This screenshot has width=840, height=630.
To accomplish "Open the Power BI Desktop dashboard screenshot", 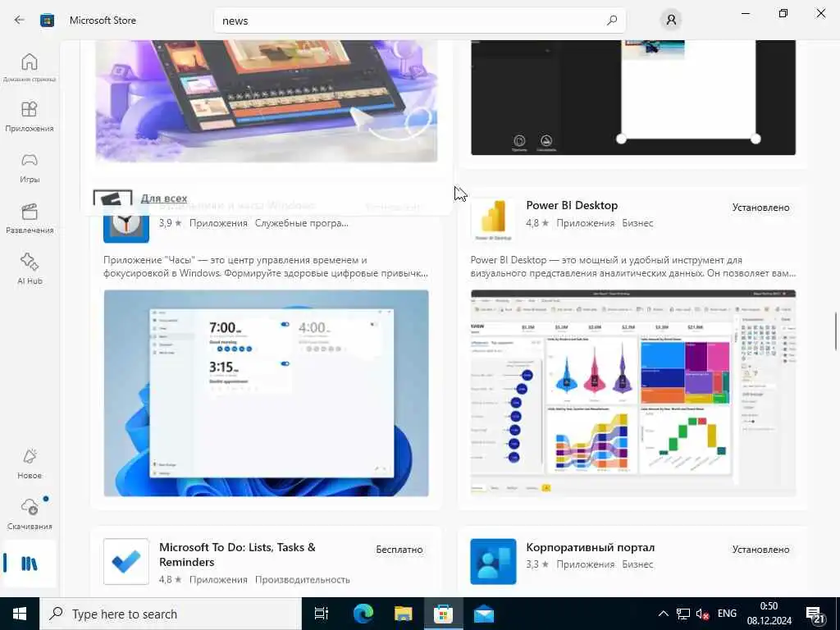I will [633, 393].
